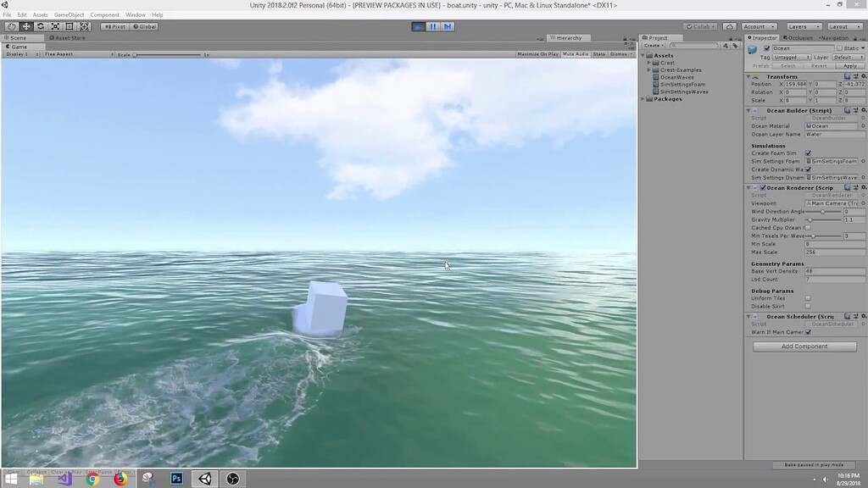Select the Rect Transform tool
The image size is (868, 488).
pos(69,26)
